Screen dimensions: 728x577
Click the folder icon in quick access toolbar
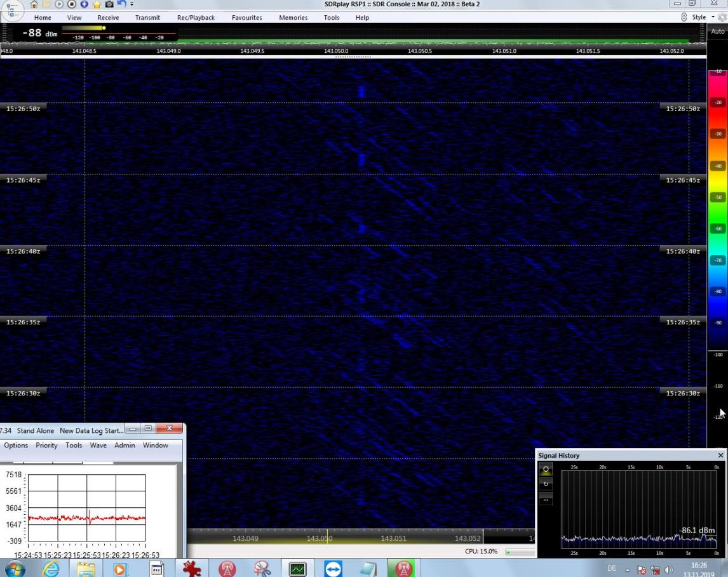point(46,4)
